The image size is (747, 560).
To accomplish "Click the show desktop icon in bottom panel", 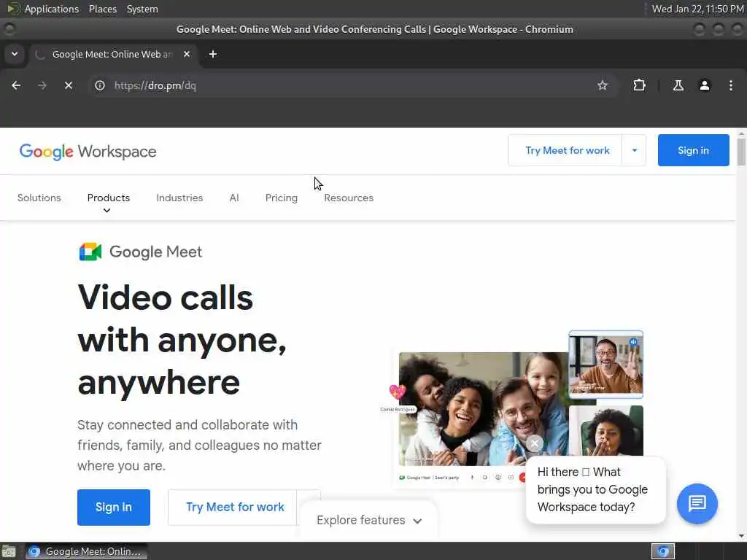I will pyautogui.click(x=9, y=551).
